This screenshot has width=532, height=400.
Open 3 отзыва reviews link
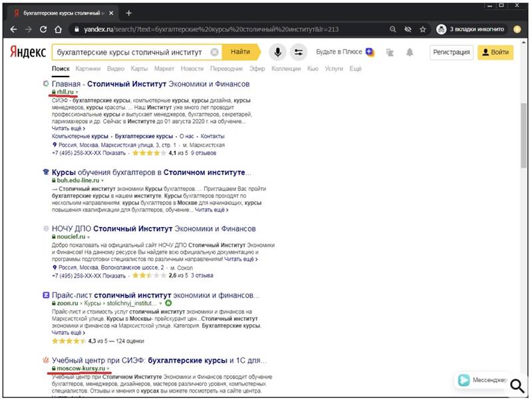202,276
